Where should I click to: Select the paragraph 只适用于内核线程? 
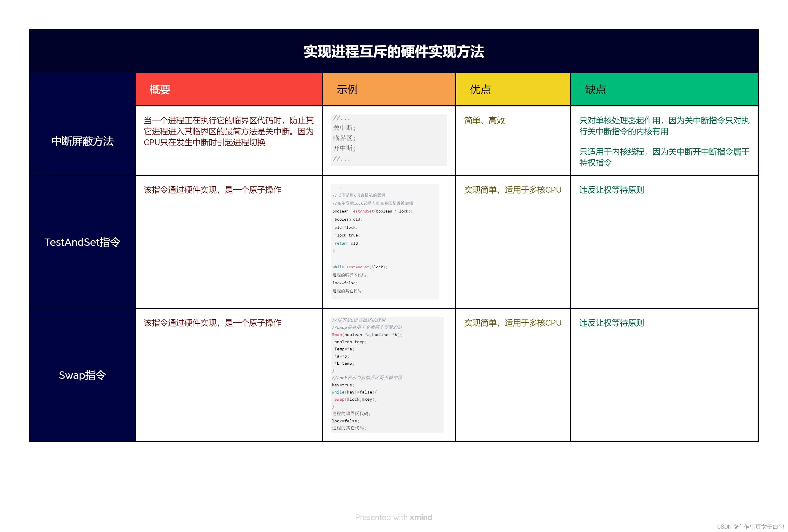pos(664,157)
